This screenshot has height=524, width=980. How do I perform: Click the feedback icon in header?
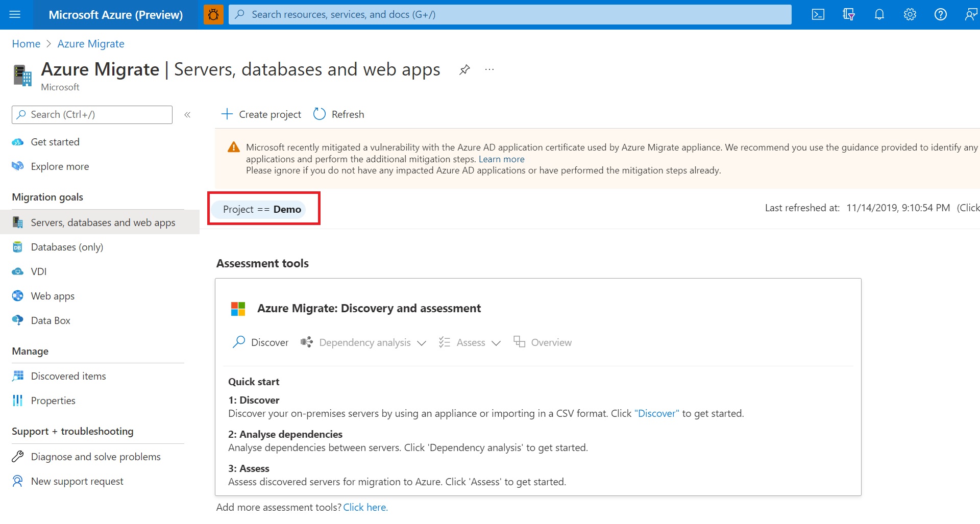970,14
